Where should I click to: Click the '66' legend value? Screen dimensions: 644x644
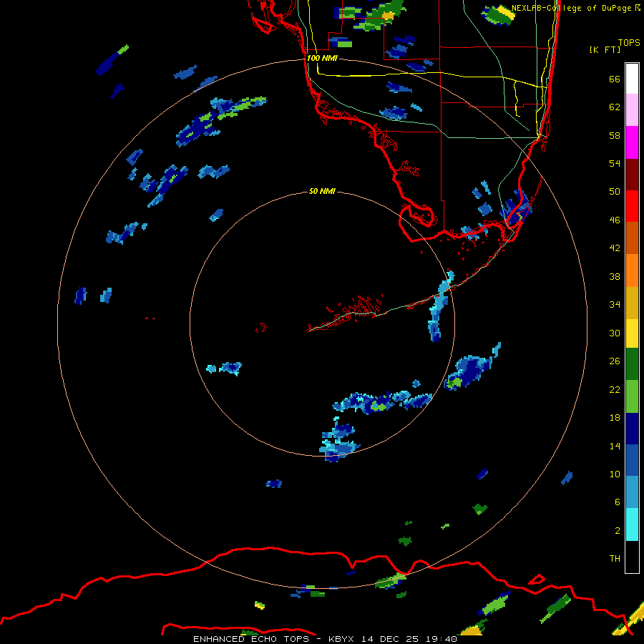pyautogui.click(x=615, y=79)
